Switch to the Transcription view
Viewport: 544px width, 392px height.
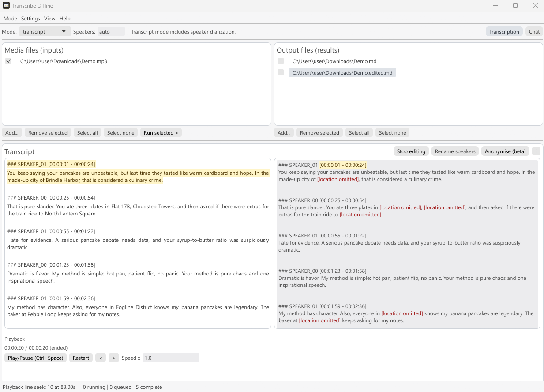(x=504, y=32)
